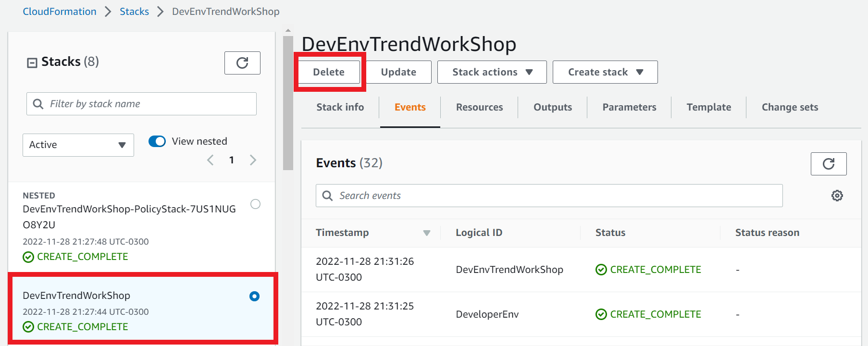Click the Logical ID column header
The height and width of the screenshot is (346, 868).
coord(479,233)
